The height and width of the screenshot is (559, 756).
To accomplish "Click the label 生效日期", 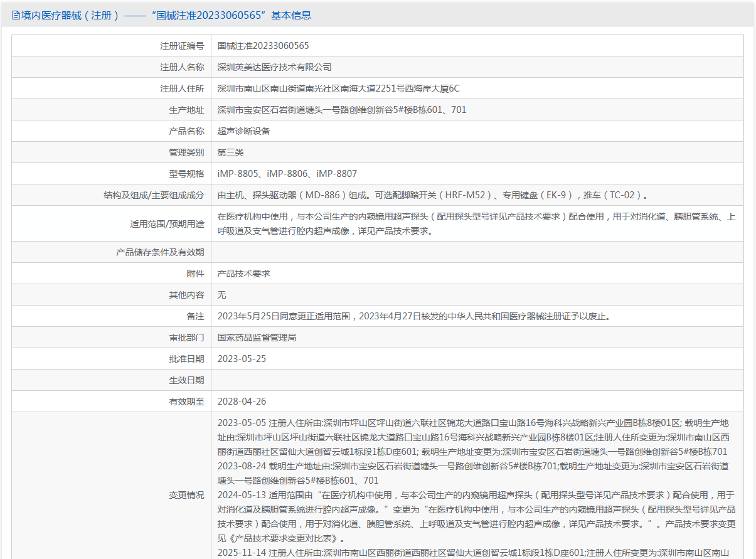I will pos(186,380).
